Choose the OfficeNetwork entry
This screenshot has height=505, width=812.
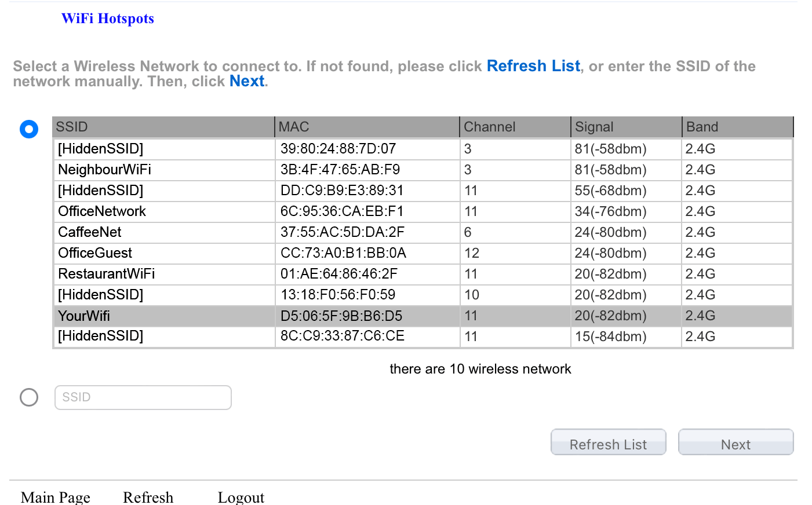[102, 211]
